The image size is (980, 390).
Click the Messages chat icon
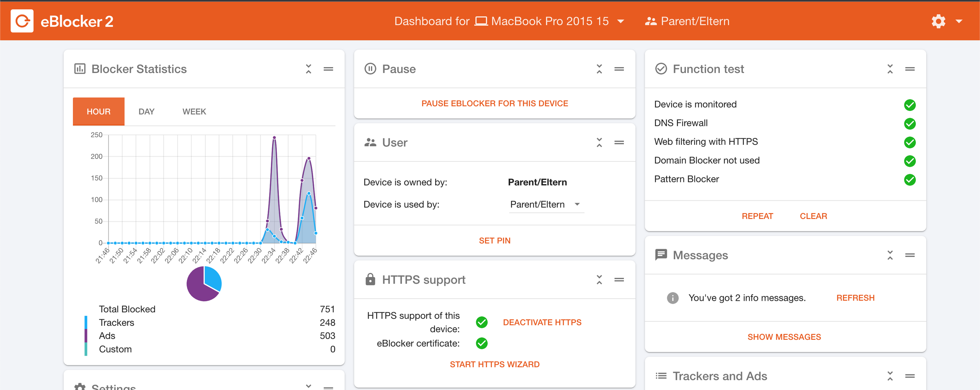coord(661,255)
